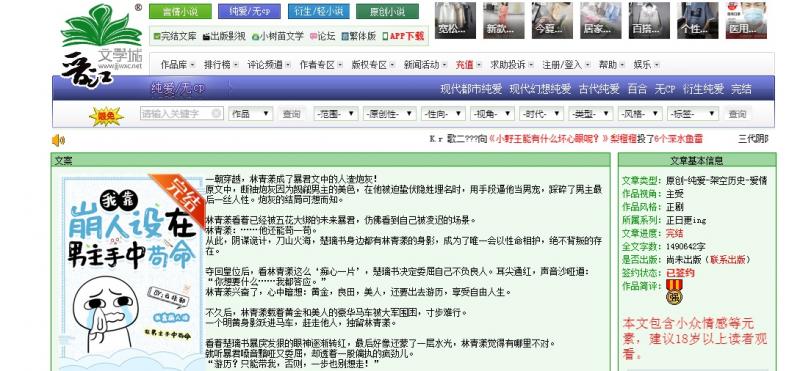Click the red 完结 ribbon on the book cover
Screen dimensions: 800x371
[182, 199]
